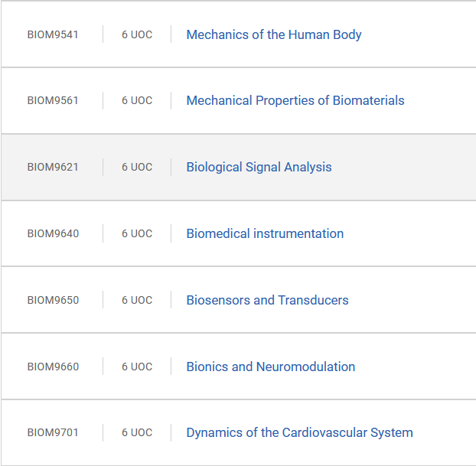Click 6 UOC in the BIOM9660 row
The image size is (476, 466).
click(137, 367)
